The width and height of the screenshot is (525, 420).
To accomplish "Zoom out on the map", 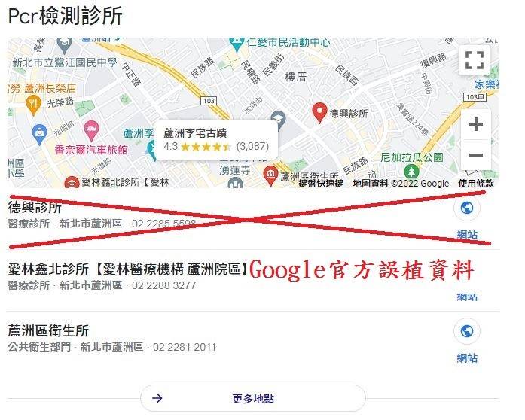I will 476,154.
